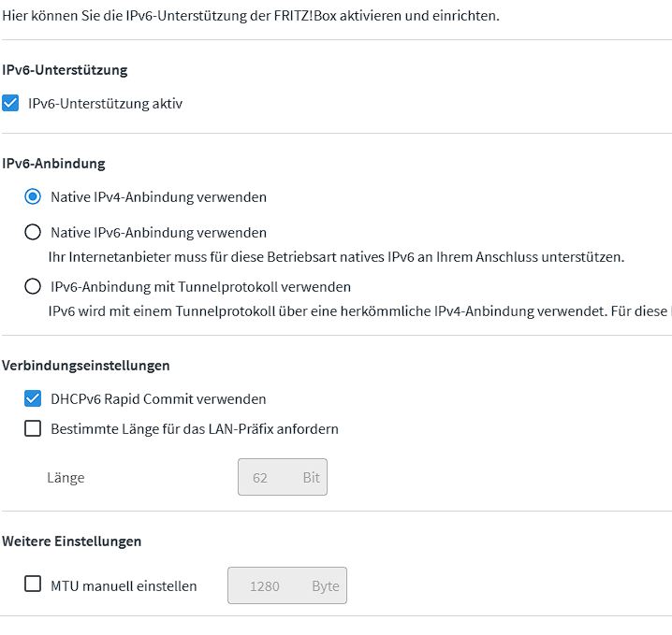Click the 'MTU manuell einstellen' label text

click(124, 586)
